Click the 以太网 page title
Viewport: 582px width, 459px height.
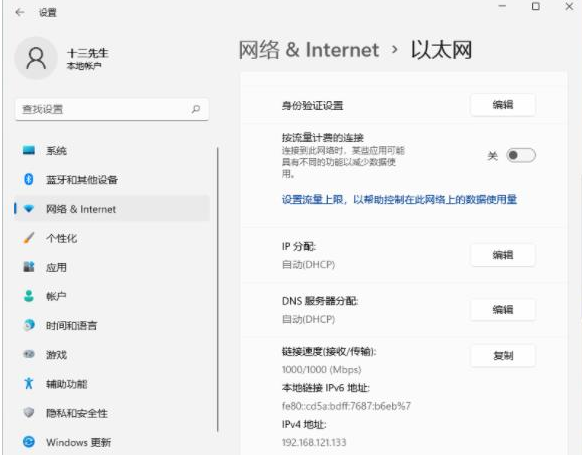pos(442,50)
